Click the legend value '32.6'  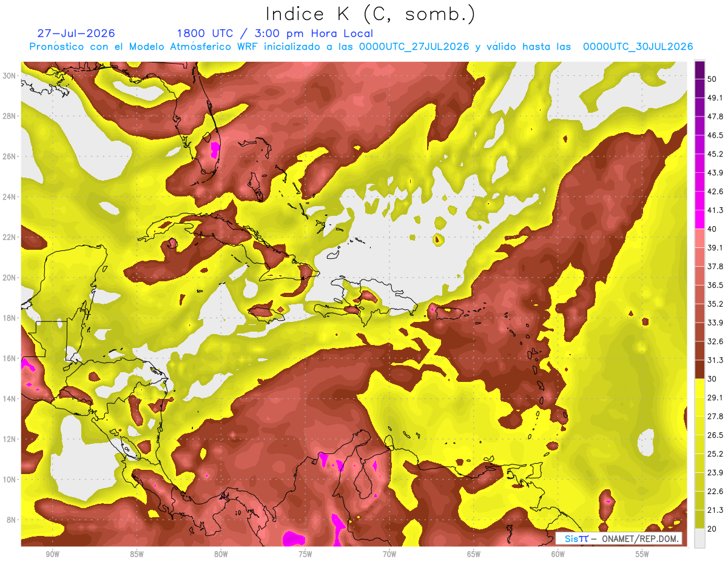pyautogui.click(x=715, y=341)
